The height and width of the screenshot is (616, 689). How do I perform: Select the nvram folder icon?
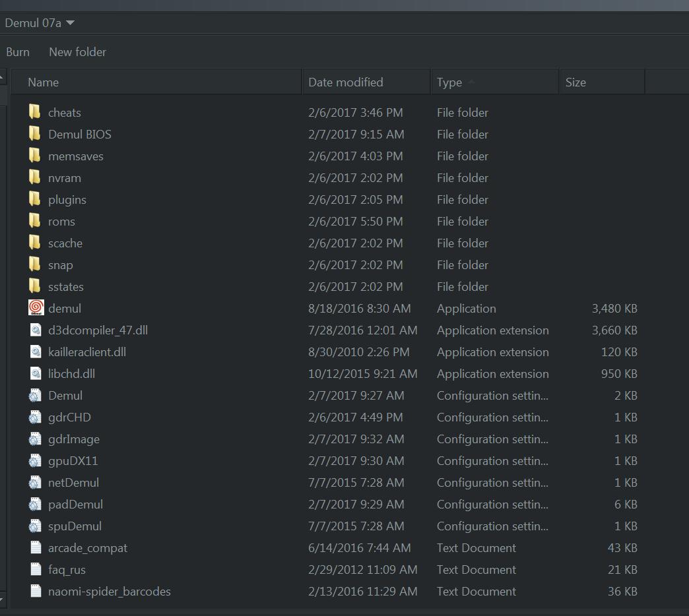35,177
